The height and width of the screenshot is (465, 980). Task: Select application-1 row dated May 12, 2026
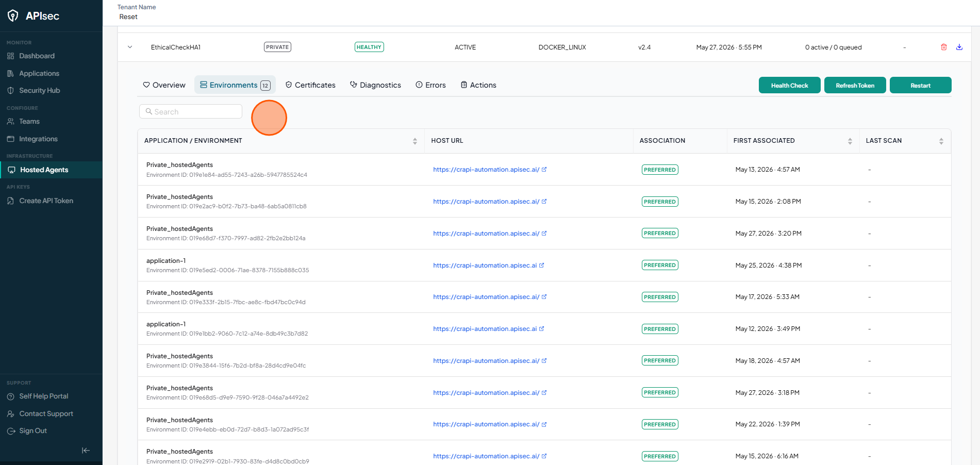pyautogui.click(x=544, y=329)
